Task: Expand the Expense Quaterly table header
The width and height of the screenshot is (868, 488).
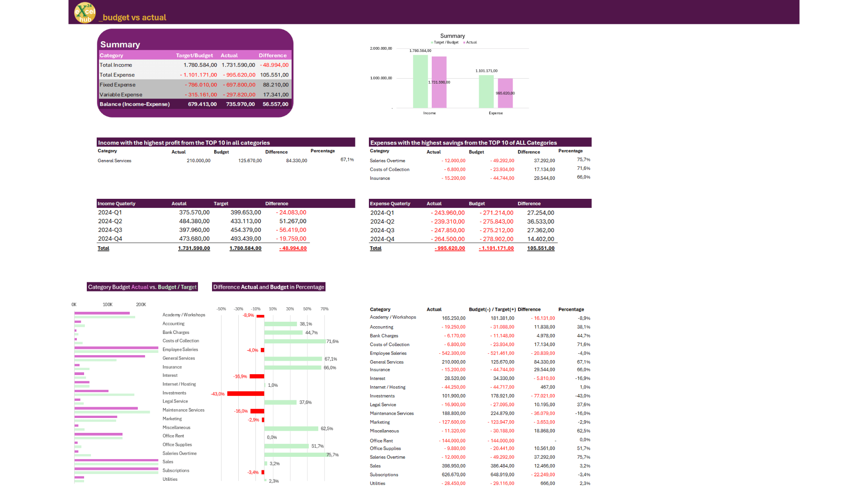Action: coord(390,203)
